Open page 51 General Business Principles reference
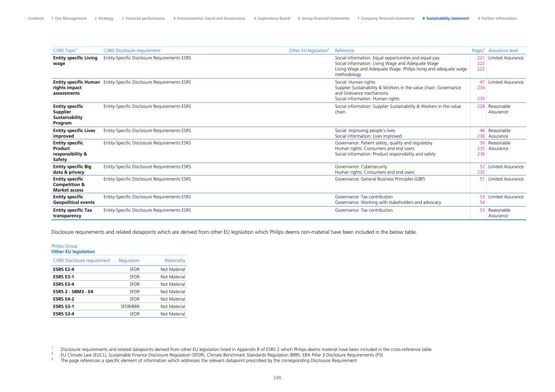555x392 pixels. [x=482, y=179]
